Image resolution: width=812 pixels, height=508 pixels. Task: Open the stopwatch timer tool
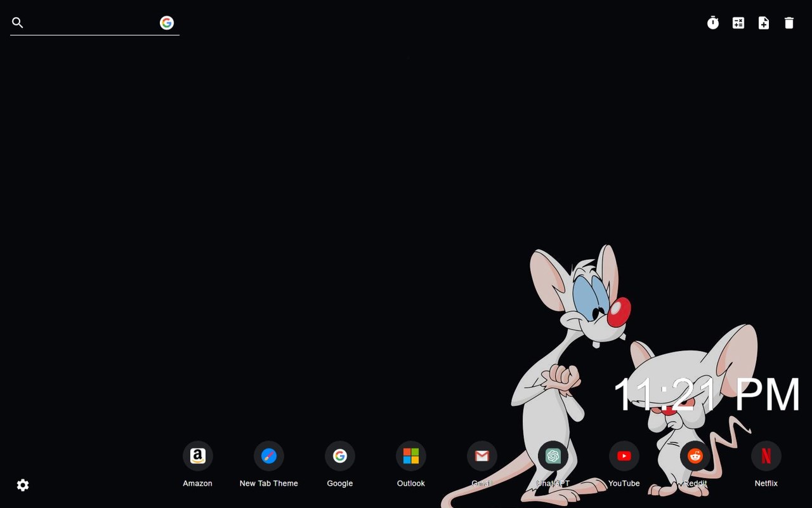[x=713, y=23]
